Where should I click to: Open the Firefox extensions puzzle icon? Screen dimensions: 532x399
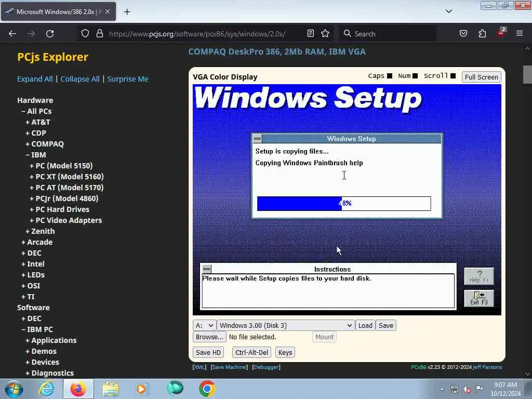pyautogui.click(x=482, y=34)
